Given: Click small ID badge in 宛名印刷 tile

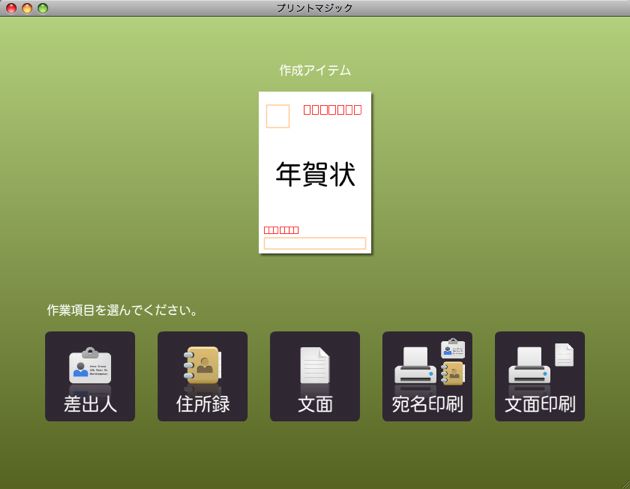Looking at the screenshot, I should (453, 349).
